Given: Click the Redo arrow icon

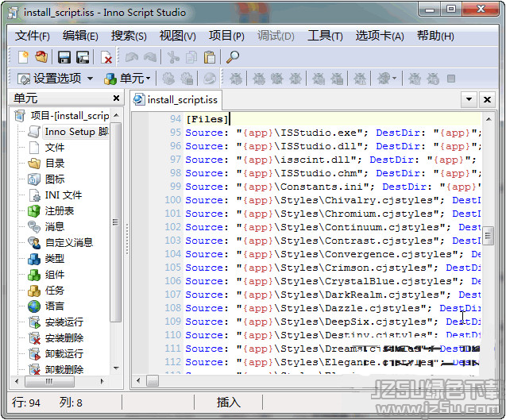Looking at the screenshot, I should pos(150,57).
